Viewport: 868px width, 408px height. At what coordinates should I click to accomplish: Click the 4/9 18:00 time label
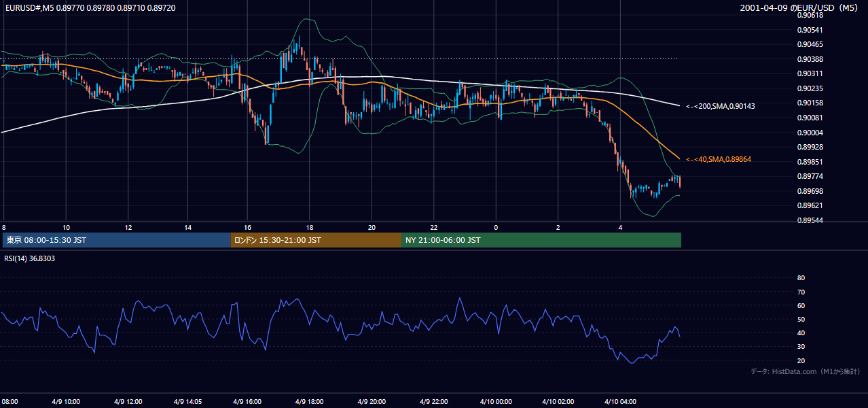coord(309,402)
